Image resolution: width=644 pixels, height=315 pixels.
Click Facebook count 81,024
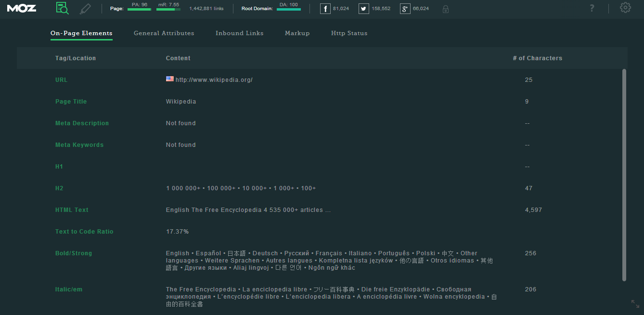tap(341, 9)
